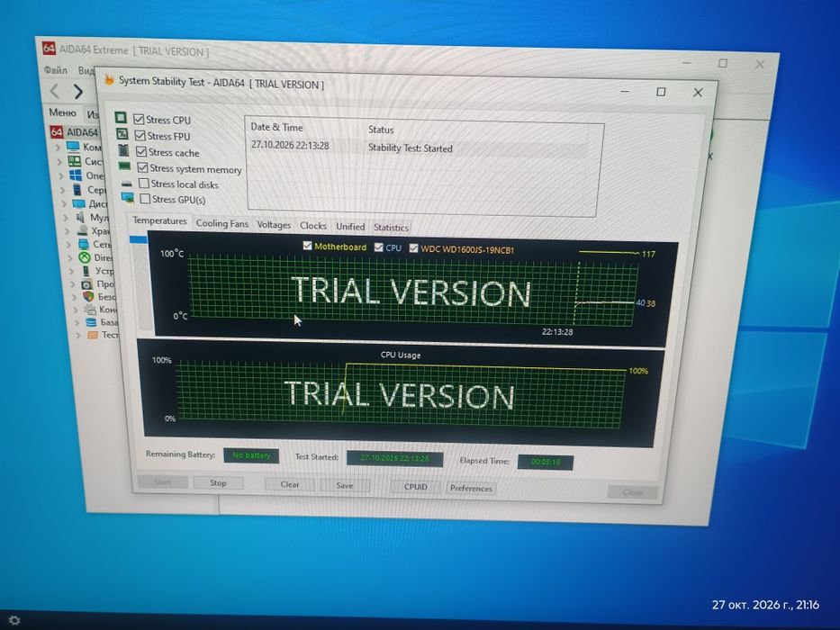This screenshot has width=840, height=630.
Task: Expand the "Ком" tree node chevron
Action: point(59,147)
